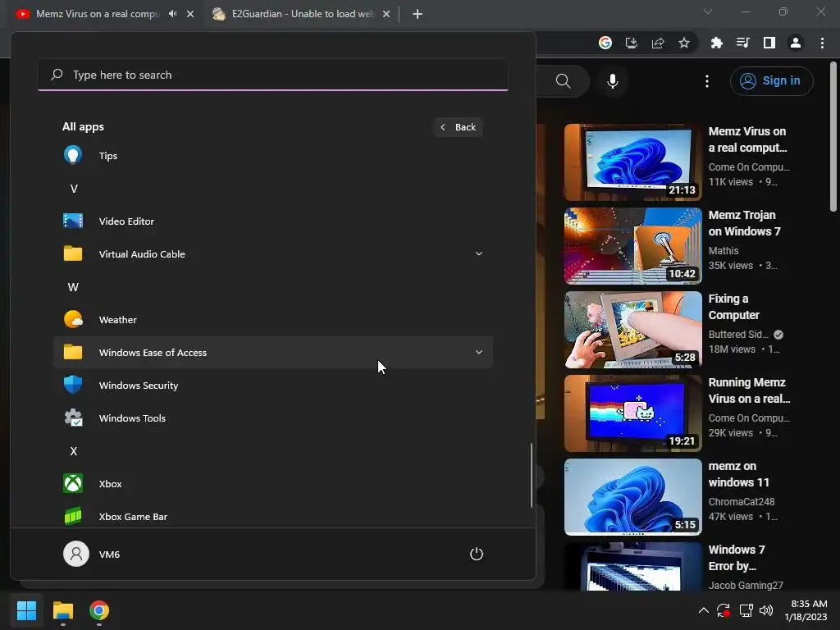Open a new Chrome tab
Viewport: 840px width, 630px height.
(x=418, y=14)
